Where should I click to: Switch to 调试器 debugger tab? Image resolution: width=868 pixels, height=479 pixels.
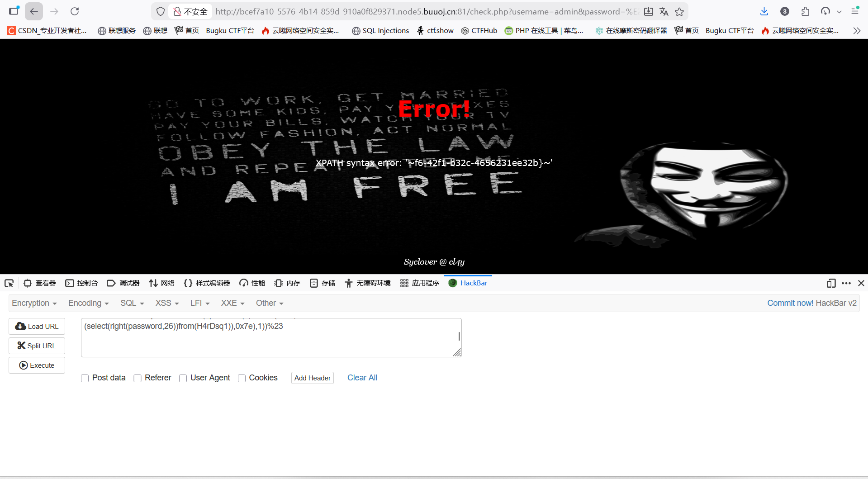click(x=123, y=283)
